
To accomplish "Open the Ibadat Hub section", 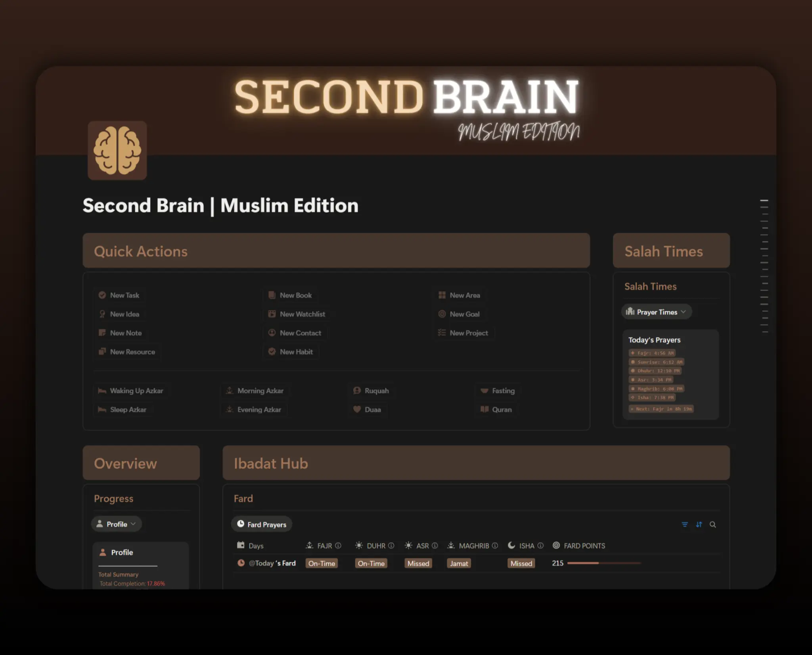I will click(x=271, y=463).
